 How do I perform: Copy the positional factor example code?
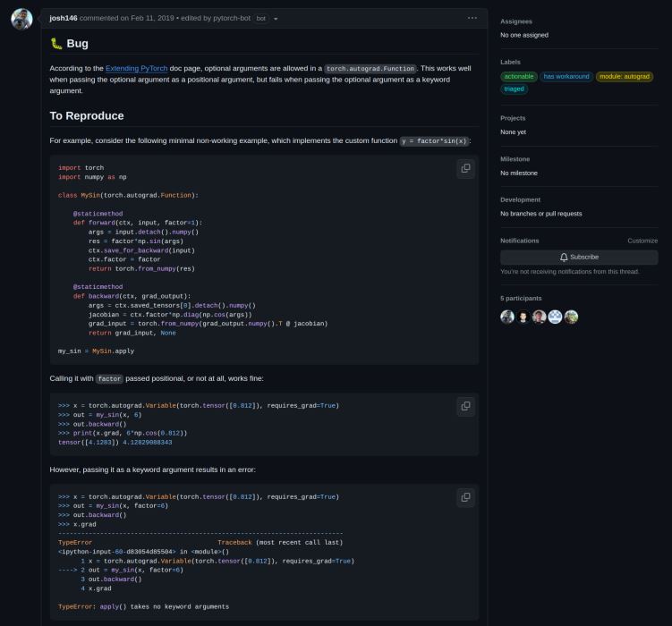pyautogui.click(x=465, y=406)
